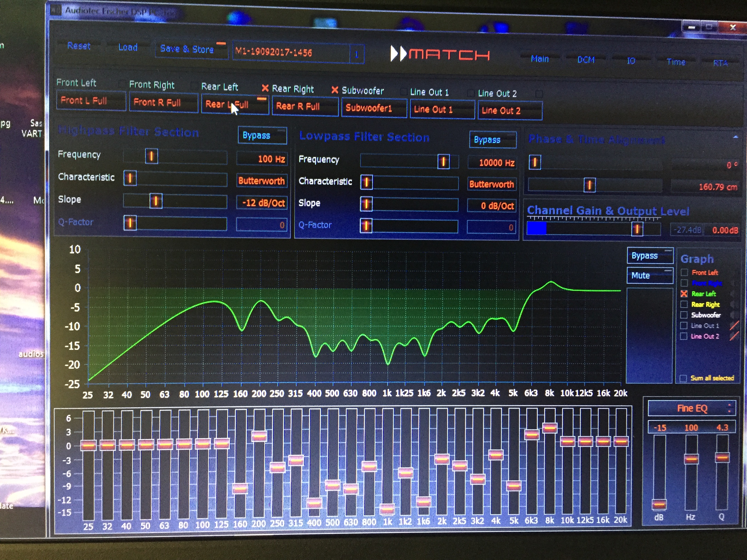Click the MATCH logo with double arrows
The image size is (747, 560).
pyautogui.click(x=440, y=54)
